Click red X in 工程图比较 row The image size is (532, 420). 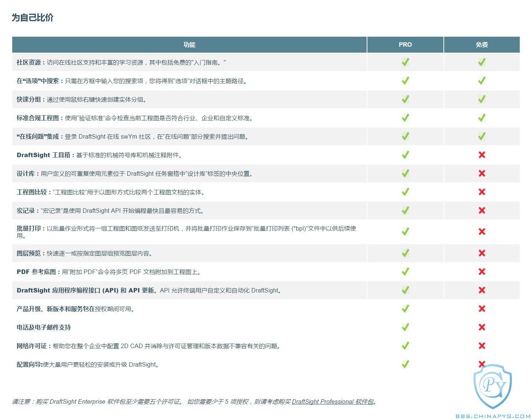(x=482, y=192)
